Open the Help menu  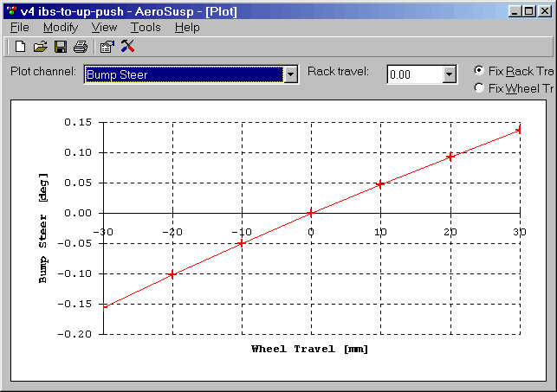point(187,28)
